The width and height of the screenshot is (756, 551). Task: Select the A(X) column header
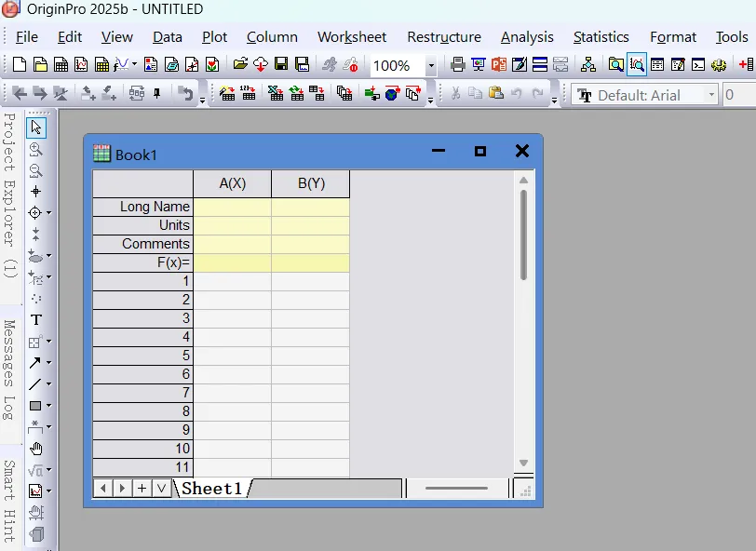point(233,183)
